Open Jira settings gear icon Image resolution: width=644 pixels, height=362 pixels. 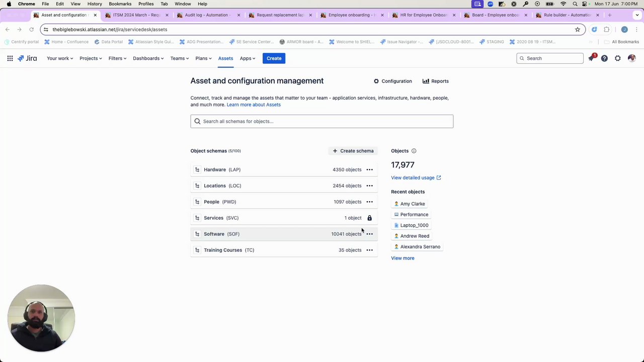tap(618, 58)
